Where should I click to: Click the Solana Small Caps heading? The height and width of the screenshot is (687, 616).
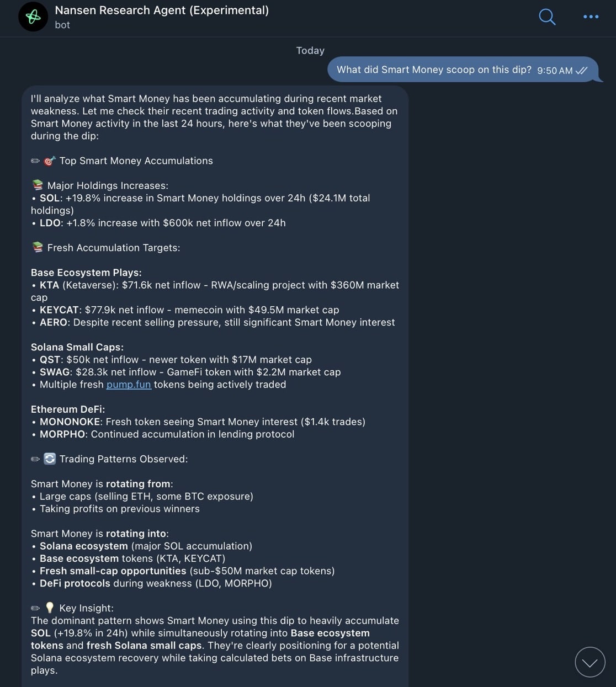pyautogui.click(x=77, y=347)
